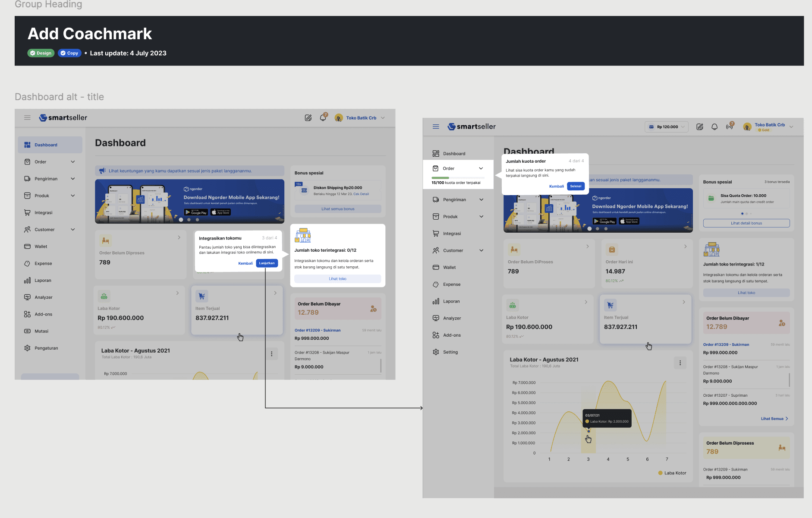The width and height of the screenshot is (812, 518).
Task: Open left Order Belum Diproses card arrow
Action: coord(179,237)
